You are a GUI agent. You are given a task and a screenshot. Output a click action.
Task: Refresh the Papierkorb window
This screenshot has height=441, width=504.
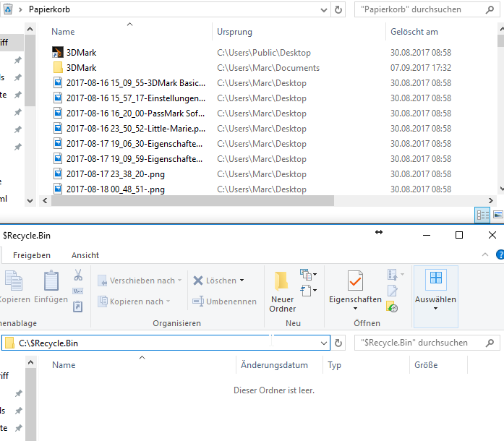tap(338, 10)
